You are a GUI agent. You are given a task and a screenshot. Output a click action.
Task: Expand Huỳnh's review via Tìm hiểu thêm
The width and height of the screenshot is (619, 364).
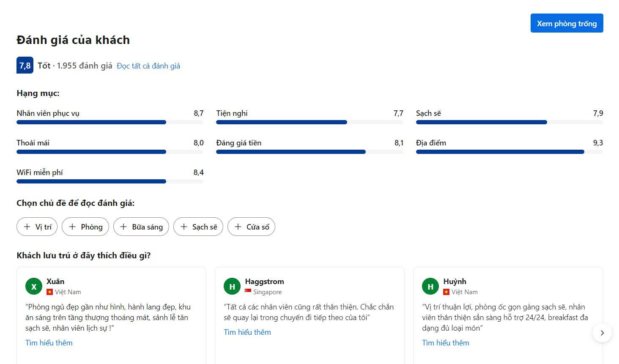coord(446,343)
